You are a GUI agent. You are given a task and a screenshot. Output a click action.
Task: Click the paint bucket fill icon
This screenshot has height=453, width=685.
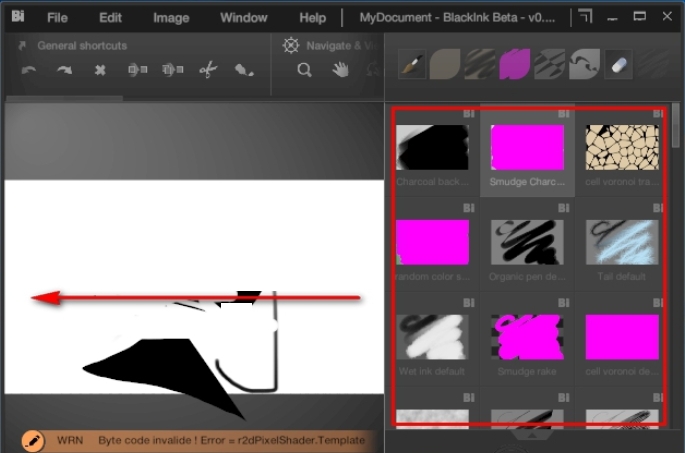pyautogui.click(x=244, y=70)
